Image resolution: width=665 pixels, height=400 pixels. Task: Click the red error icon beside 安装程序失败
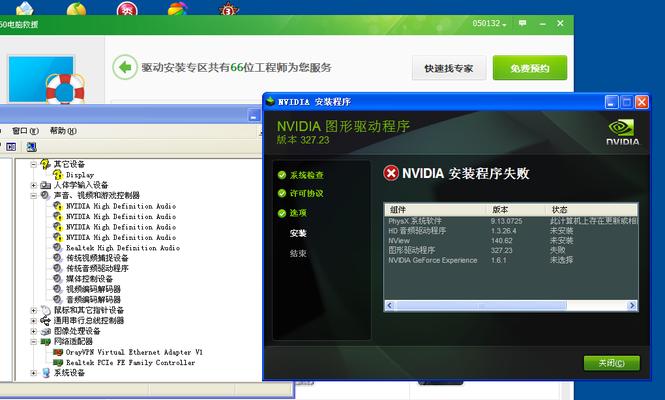coord(391,173)
